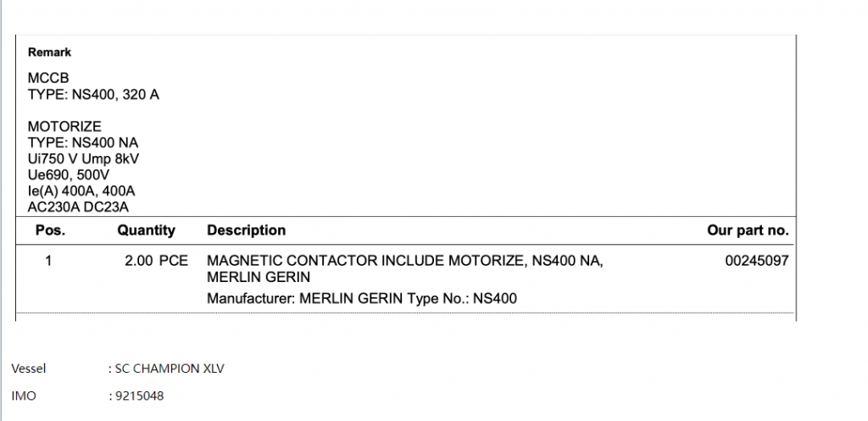Select the 'Ue690, 500V' text

click(x=69, y=175)
